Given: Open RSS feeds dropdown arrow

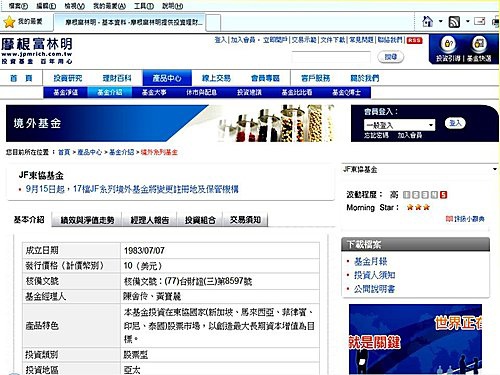Looking at the screenshot, I should coord(467,21).
